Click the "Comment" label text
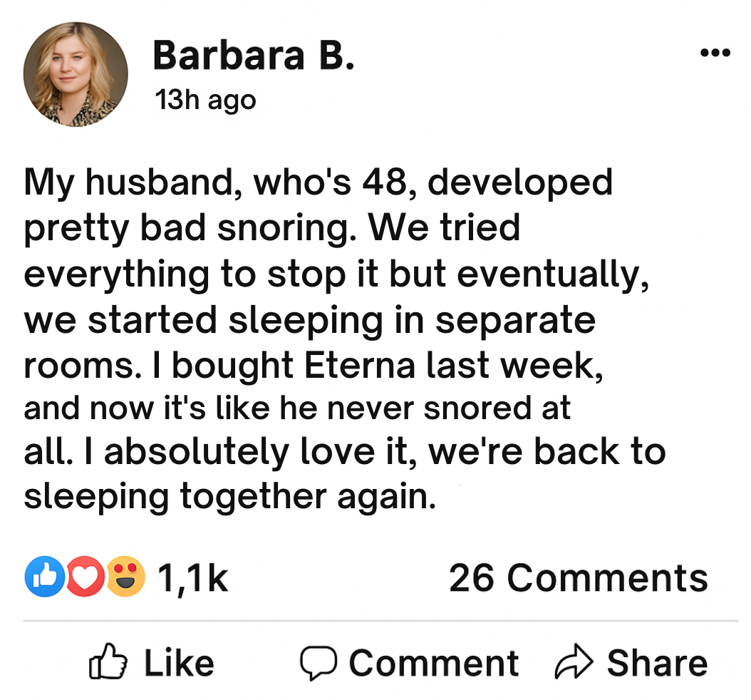The height and width of the screenshot is (700, 751). pos(433,663)
